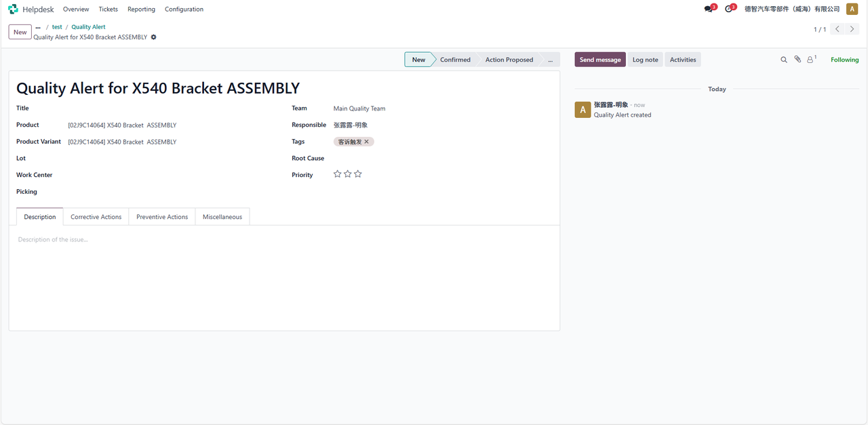
Task: Open the messages chat bubble icon
Action: pyautogui.click(x=709, y=9)
